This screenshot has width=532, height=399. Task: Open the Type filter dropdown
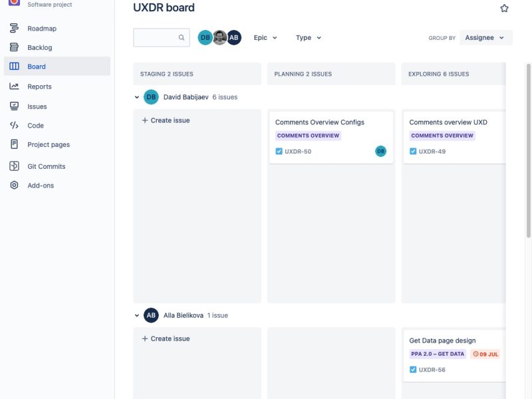click(x=309, y=38)
